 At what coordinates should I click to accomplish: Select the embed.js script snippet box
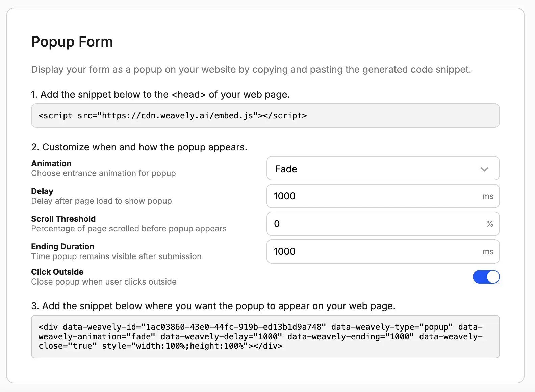265,116
